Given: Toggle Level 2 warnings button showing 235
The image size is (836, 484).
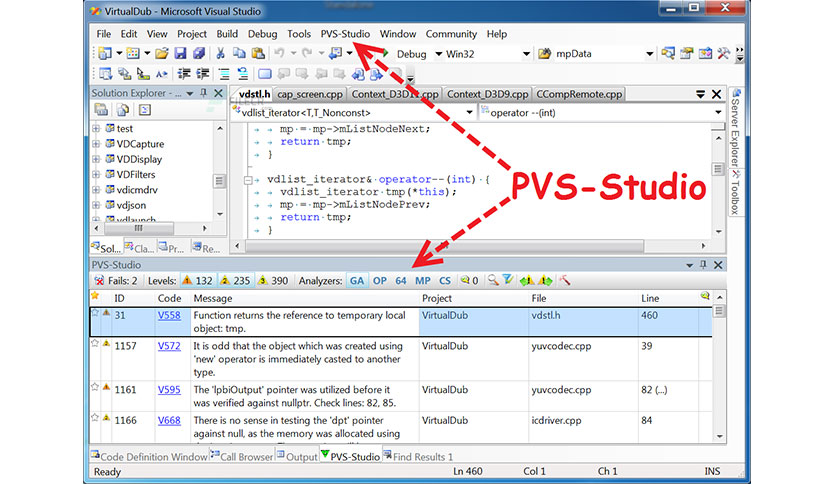Looking at the screenshot, I should [235, 280].
